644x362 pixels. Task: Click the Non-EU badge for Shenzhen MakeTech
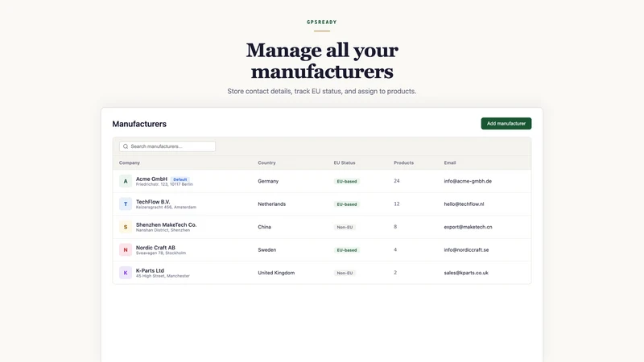coord(345,227)
